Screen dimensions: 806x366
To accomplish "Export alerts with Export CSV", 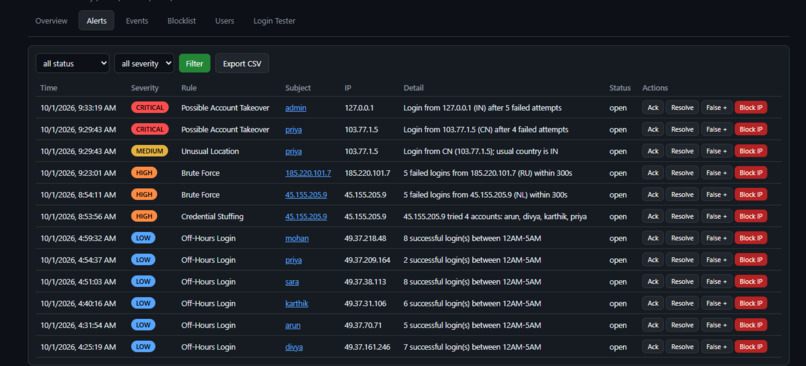I will point(242,63).
